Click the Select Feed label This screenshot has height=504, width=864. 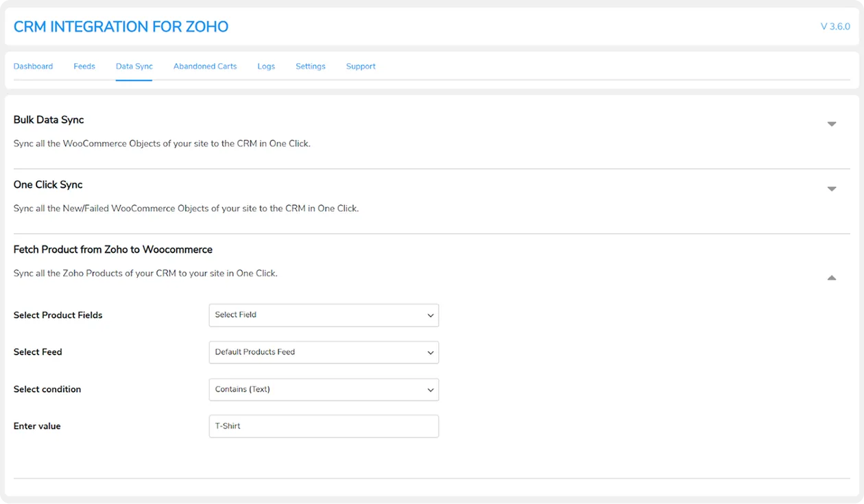(x=38, y=352)
